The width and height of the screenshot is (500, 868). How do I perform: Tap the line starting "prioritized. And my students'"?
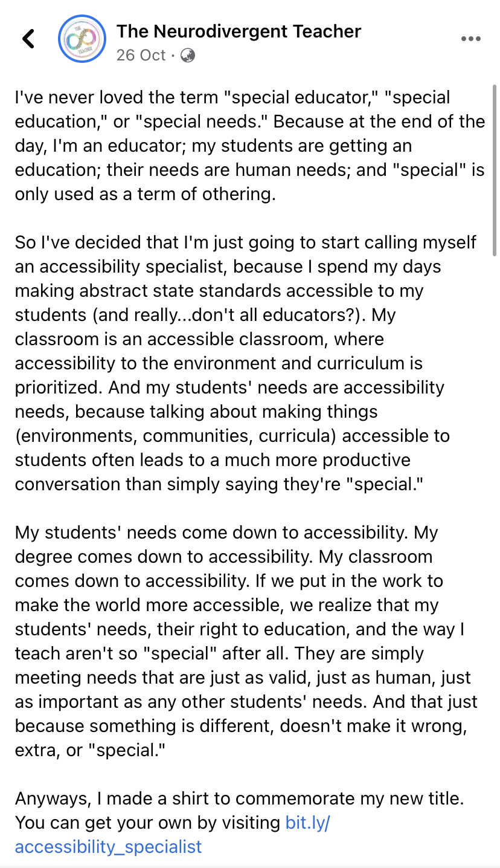pyautogui.click(x=229, y=387)
